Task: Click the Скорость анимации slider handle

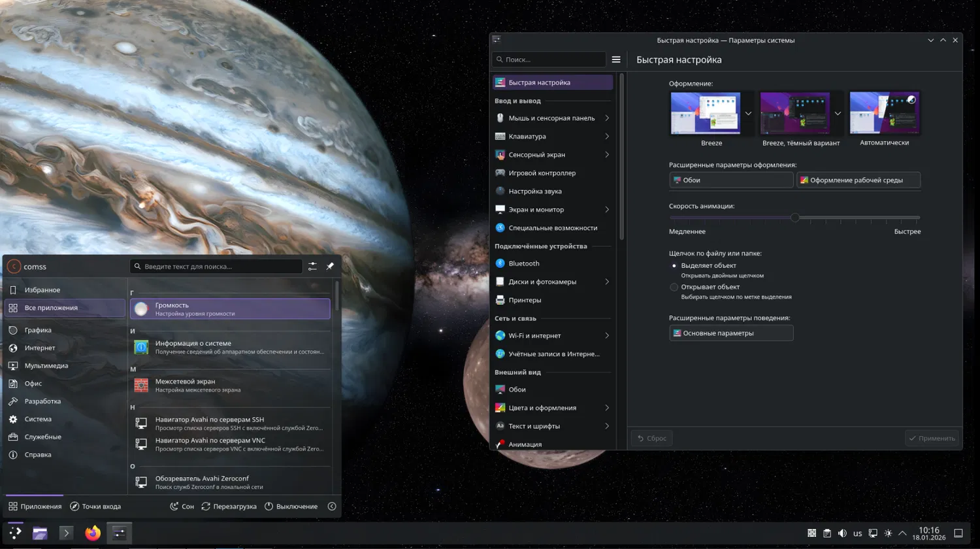Action: (795, 218)
